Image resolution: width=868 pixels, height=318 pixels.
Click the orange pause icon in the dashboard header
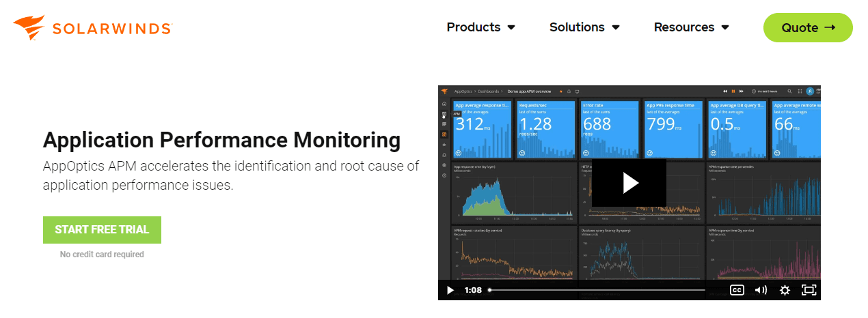tap(733, 91)
